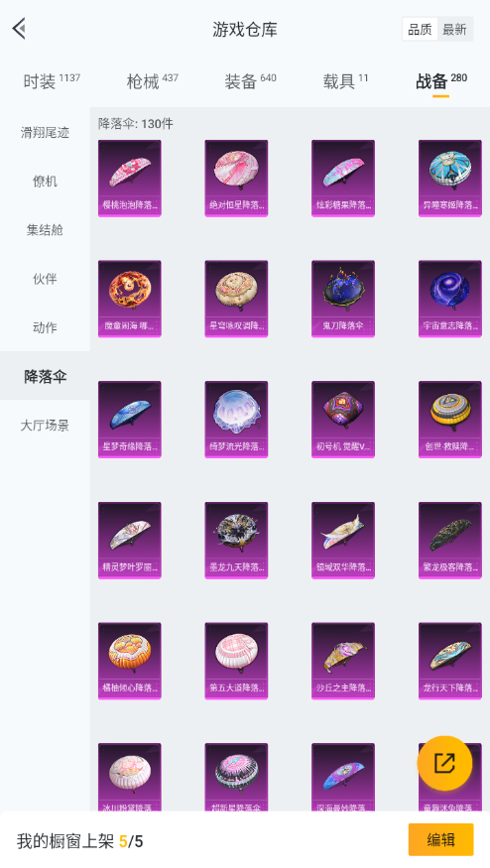Select the 绝对恒星 parachute thumbnail
490x868 pixels.
[236, 179]
